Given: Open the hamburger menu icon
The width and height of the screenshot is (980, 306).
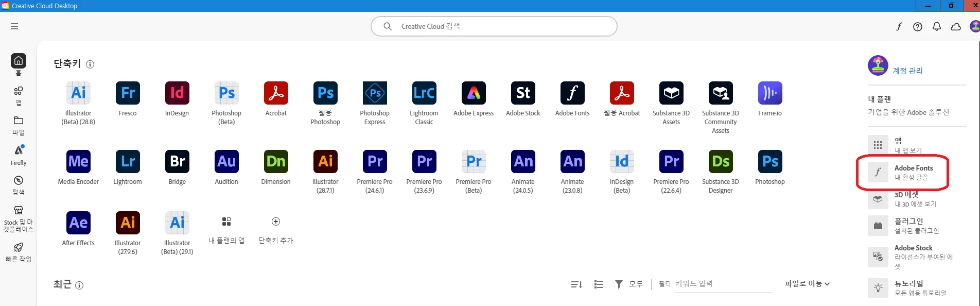Looking at the screenshot, I should click(x=14, y=26).
